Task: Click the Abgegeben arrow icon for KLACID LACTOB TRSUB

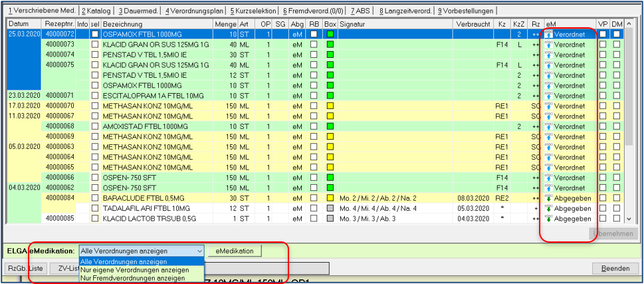Action: tap(548, 219)
